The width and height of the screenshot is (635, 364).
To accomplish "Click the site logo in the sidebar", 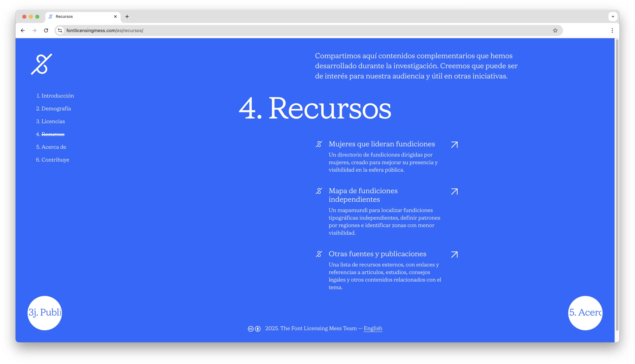I will pyautogui.click(x=41, y=64).
